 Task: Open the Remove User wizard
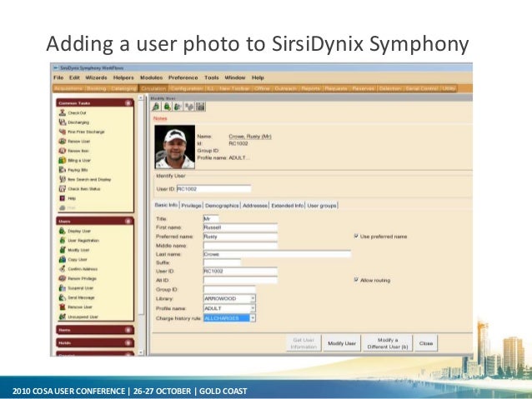click(76, 307)
